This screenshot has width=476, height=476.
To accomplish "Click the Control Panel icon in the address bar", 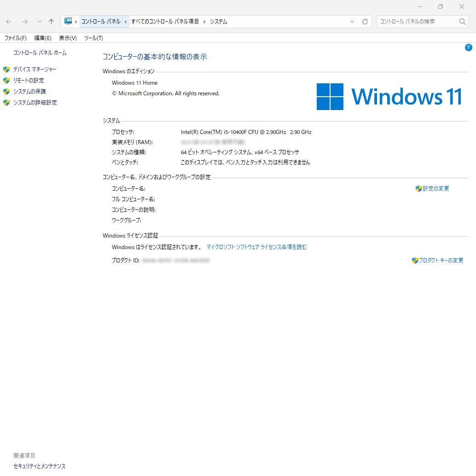I will 69,21.
